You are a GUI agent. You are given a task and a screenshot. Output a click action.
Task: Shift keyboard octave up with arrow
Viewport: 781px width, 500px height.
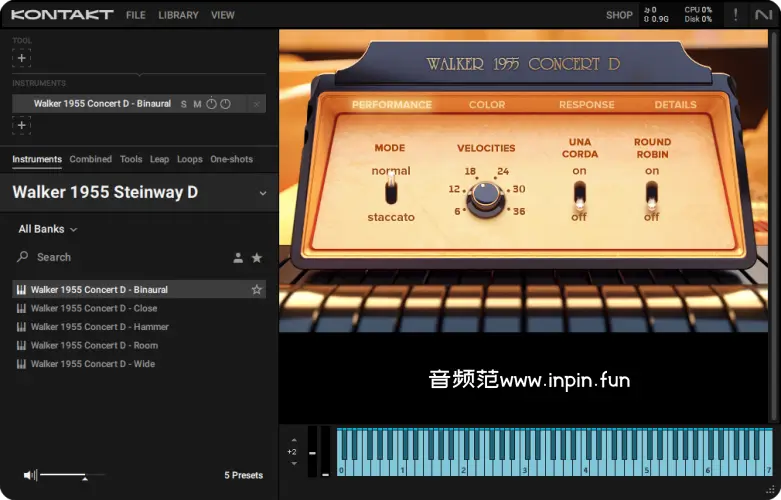293,440
